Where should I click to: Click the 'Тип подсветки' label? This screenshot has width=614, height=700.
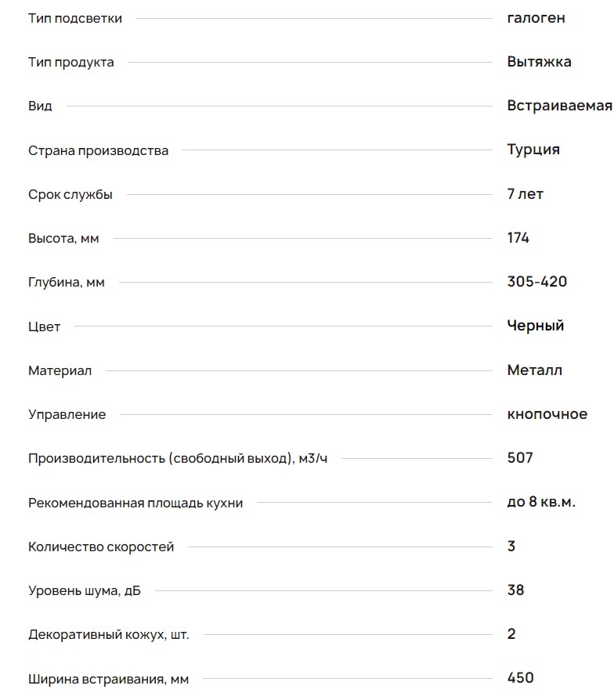coord(75,18)
